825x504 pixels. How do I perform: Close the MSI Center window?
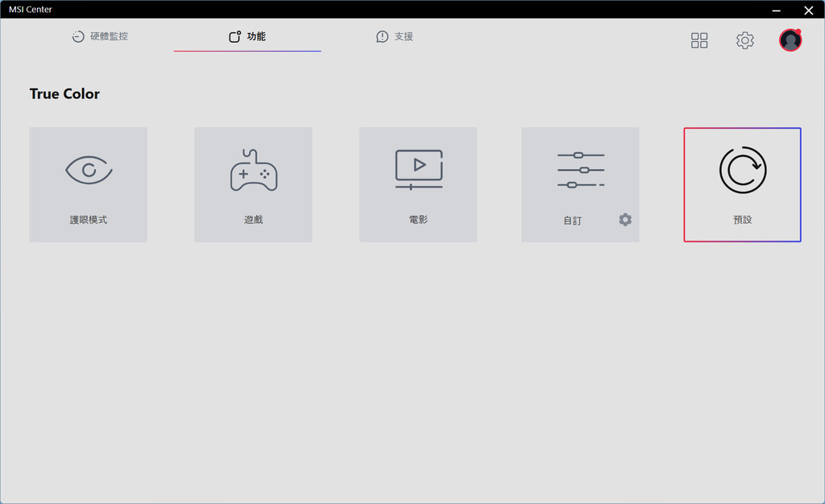coord(809,10)
